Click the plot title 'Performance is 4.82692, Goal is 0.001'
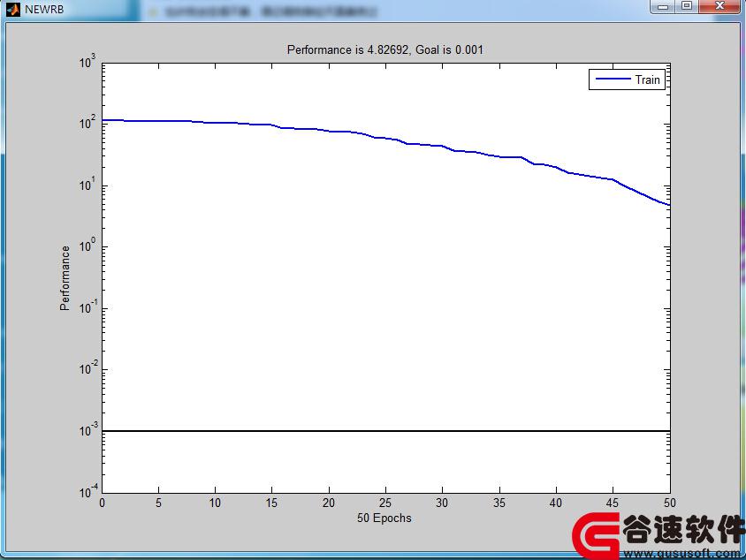The width and height of the screenshot is (746, 560). [384, 50]
